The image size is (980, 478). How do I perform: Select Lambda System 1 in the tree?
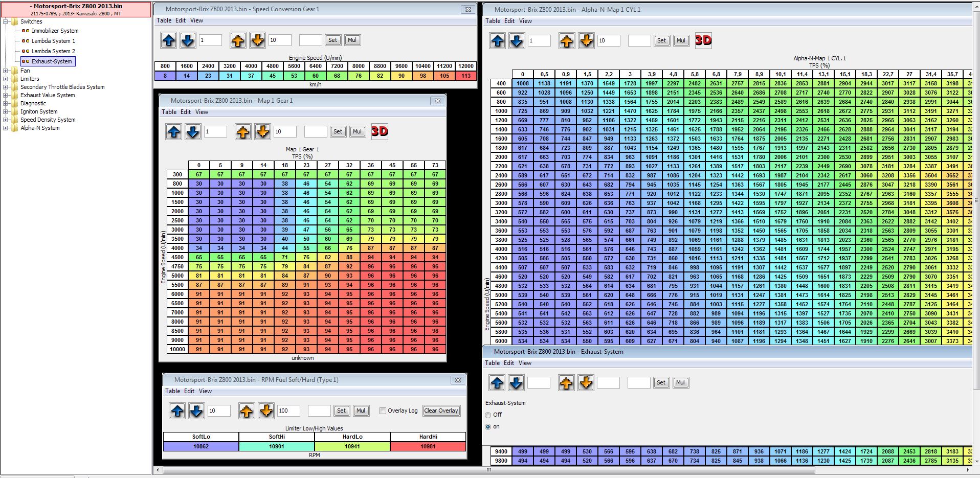point(53,41)
